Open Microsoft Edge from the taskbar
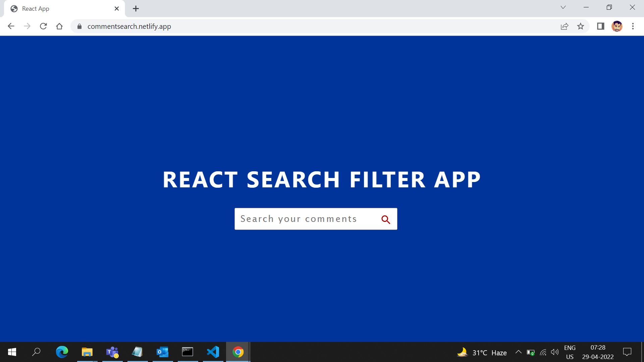Screen dimensions: 644x362 pyautogui.click(x=62, y=352)
